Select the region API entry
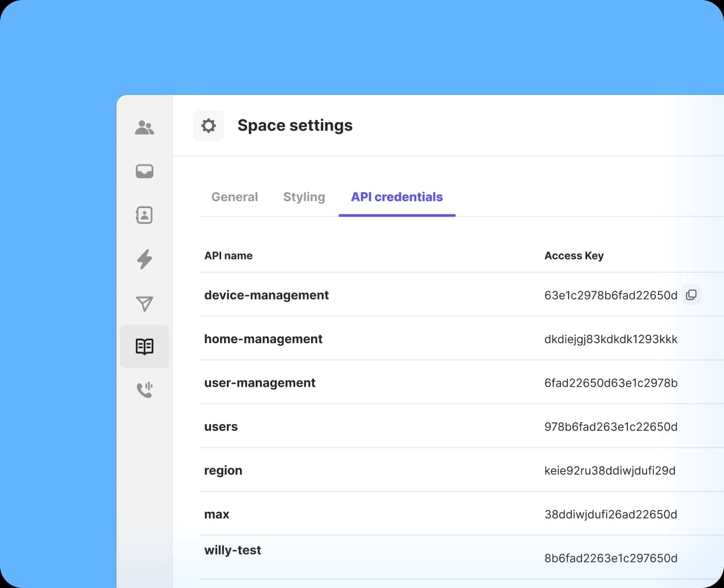 [223, 470]
